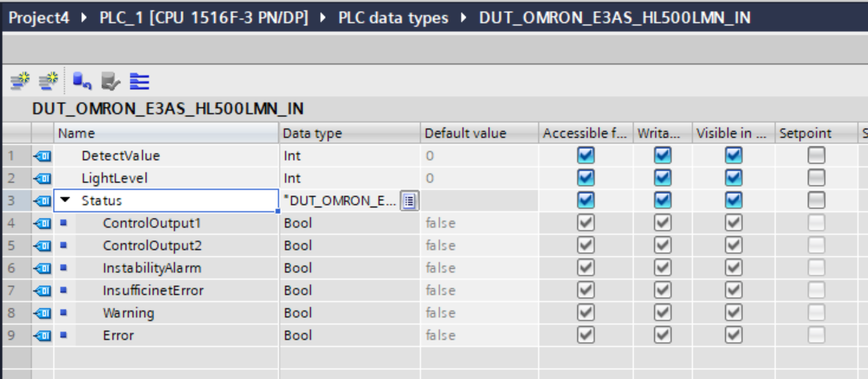
Task: Uncheck Accessible for LightLevel
Action: pyautogui.click(x=586, y=178)
